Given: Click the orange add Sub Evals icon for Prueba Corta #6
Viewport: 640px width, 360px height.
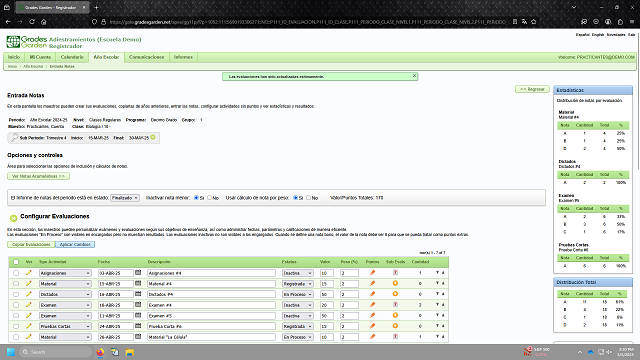Looking at the screenshot, I should click(x=395, y=326).
